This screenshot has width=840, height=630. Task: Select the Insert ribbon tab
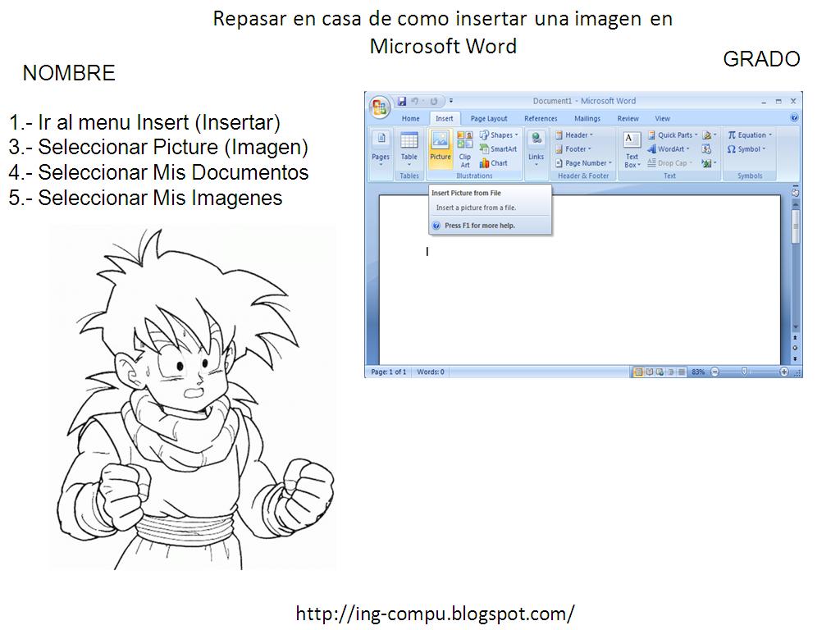444,118
